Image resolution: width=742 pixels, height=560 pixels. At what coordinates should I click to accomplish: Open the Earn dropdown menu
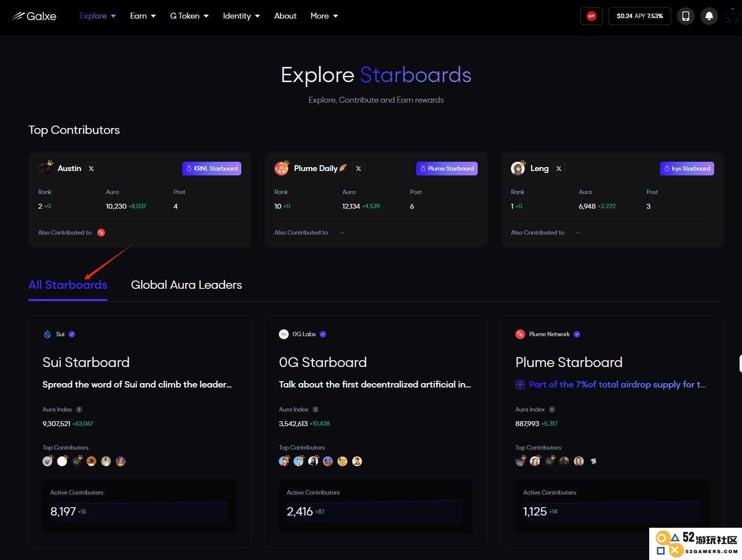pos(143,16)
